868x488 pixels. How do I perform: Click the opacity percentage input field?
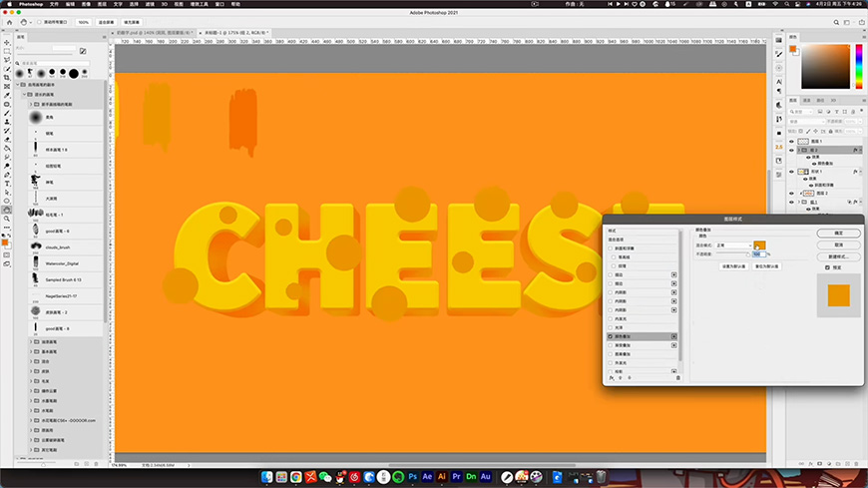(756, 254)
